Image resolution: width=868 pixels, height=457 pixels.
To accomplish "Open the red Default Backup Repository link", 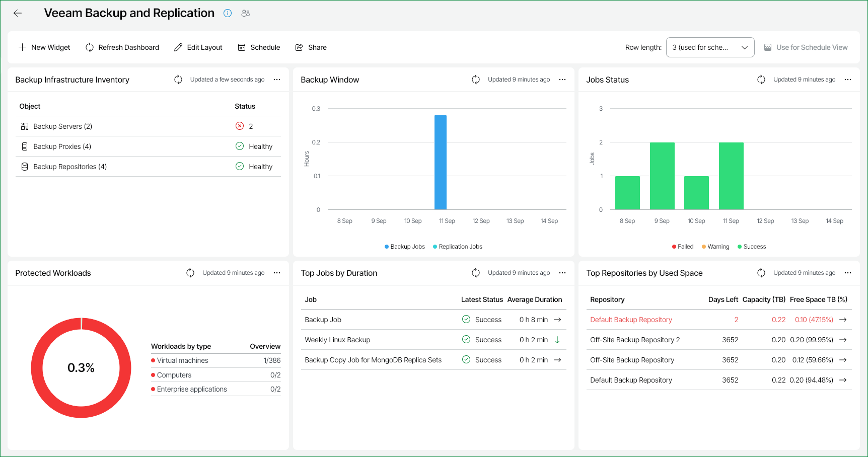I will click(x=631, y=320).
